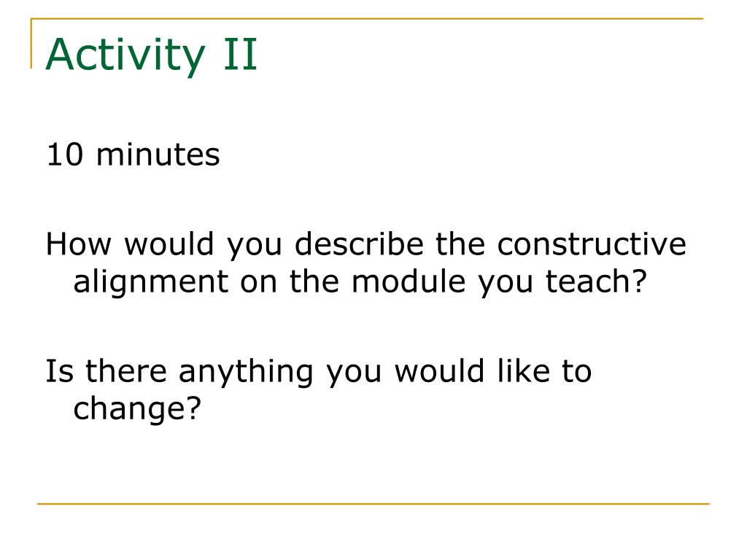This screenshot has width=747, height=560.
Task: Click the gold vertical bar beside the title
Action: coord(31,44)
